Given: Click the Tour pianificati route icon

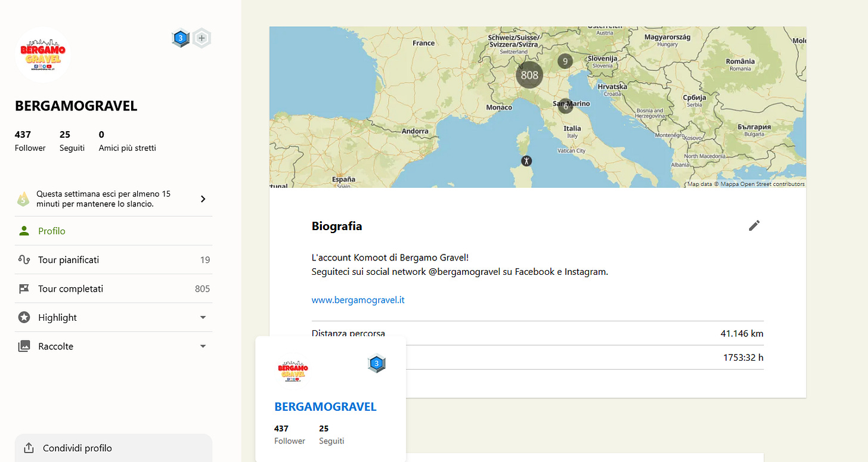Looking at the screenshot, I should [24, 260].
